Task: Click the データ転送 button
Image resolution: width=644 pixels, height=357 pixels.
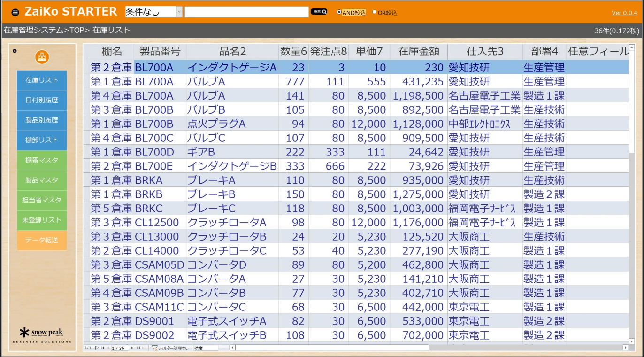Action: (x=42, y=240)
